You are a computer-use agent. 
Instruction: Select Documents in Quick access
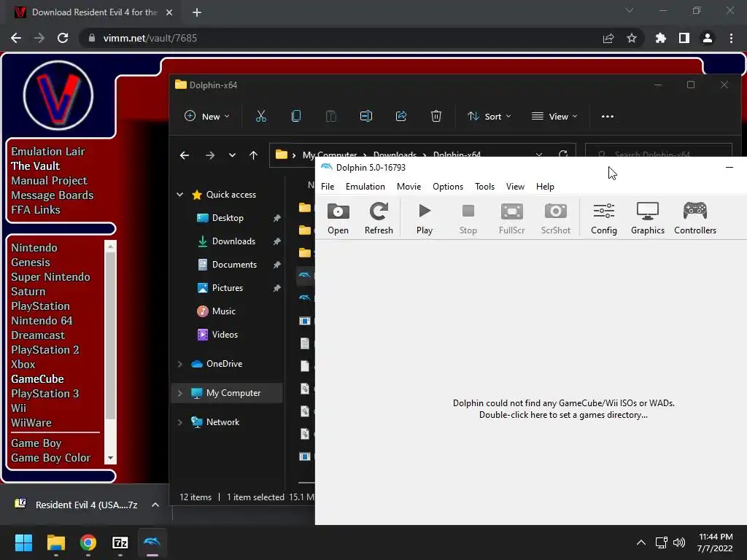pyautogui.click(x=234, y=264)
